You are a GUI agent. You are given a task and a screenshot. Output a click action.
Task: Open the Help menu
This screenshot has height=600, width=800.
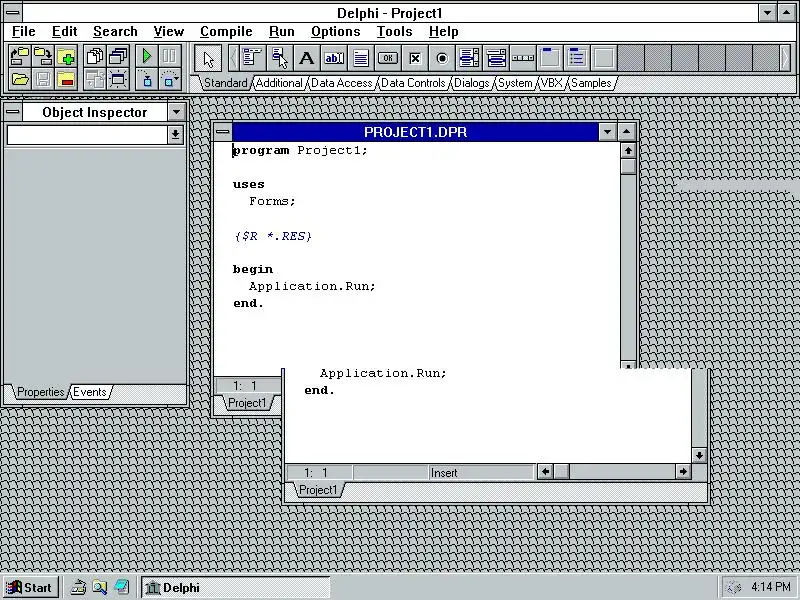point(443,32)
